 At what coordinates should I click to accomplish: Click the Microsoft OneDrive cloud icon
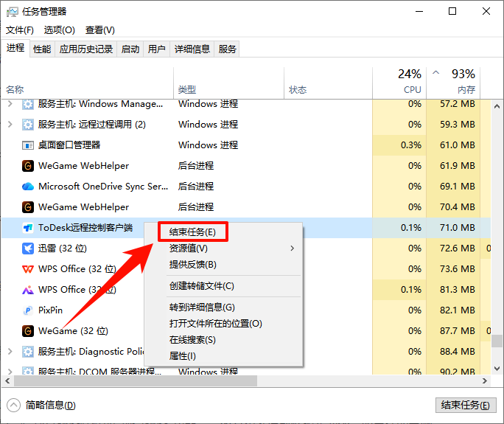[28, 187]
